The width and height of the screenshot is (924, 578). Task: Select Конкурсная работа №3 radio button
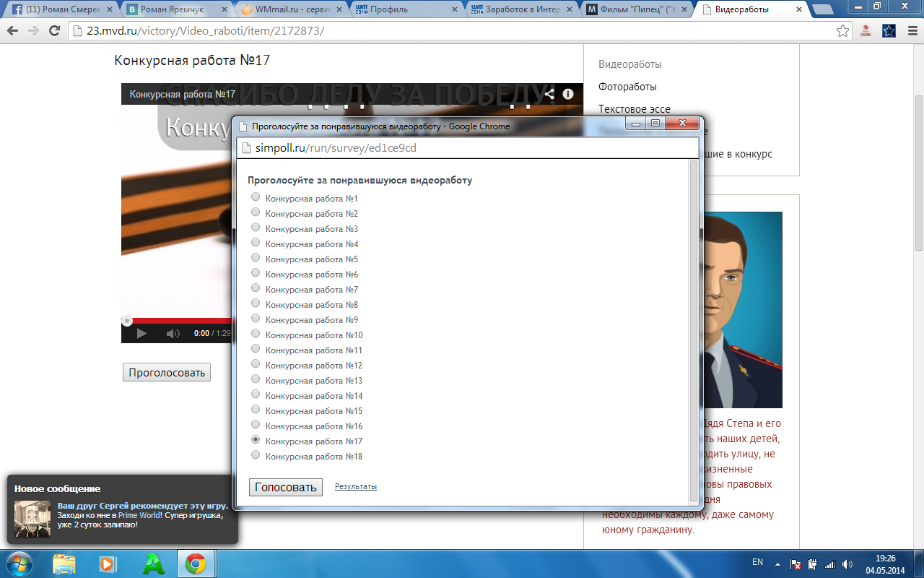pos(255,228)
